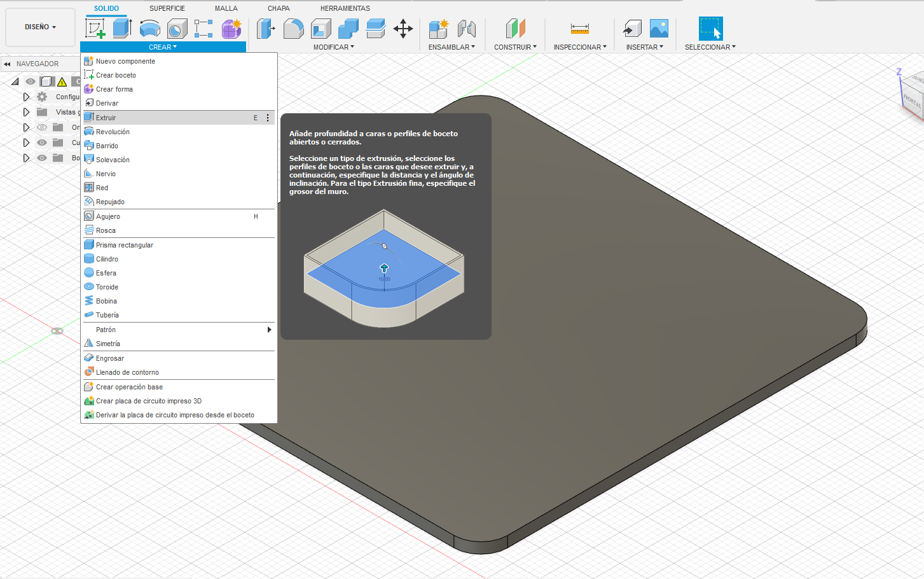Click the ViewCube front face

[x=913, y=100]
